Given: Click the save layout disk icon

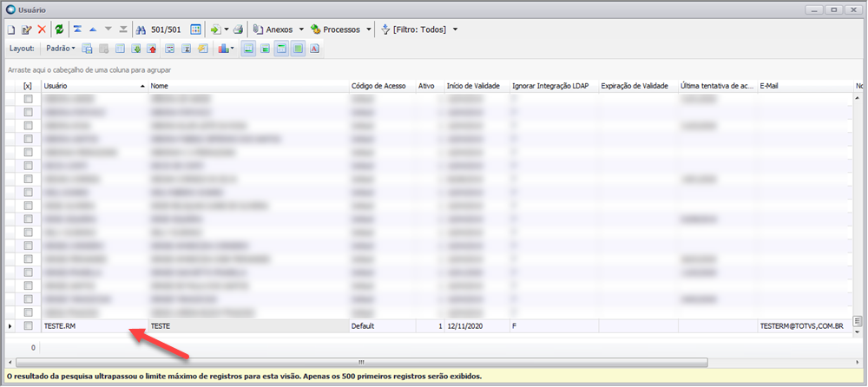Looking at the screenshot, I should (87, 49).
